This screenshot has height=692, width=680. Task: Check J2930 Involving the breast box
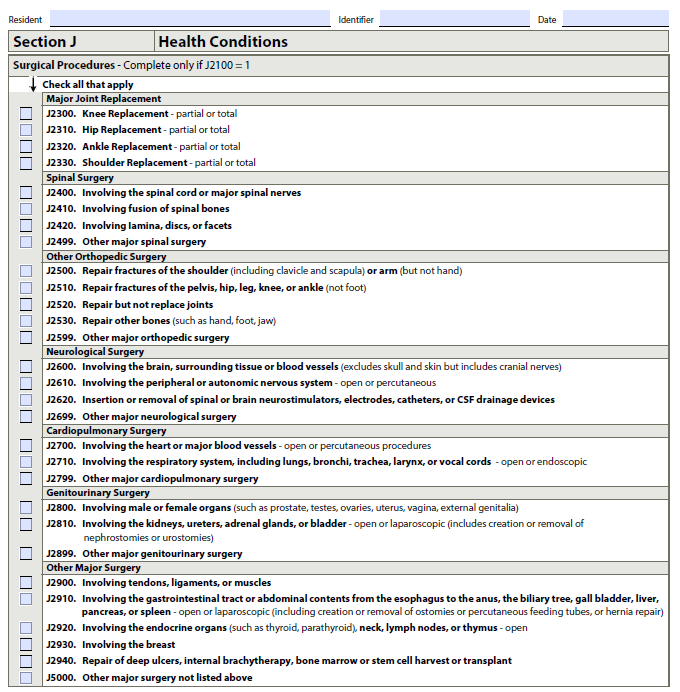click(x=26, y=645)
